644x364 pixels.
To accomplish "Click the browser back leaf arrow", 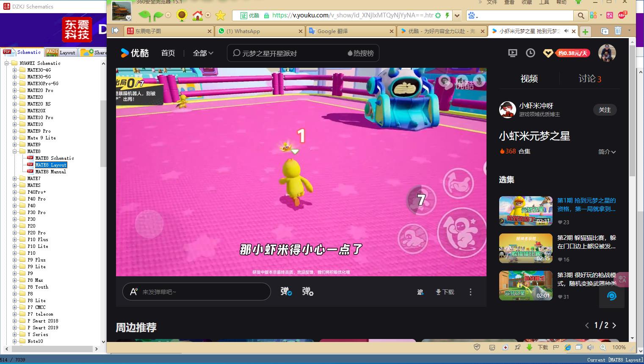I will point(144,16).
